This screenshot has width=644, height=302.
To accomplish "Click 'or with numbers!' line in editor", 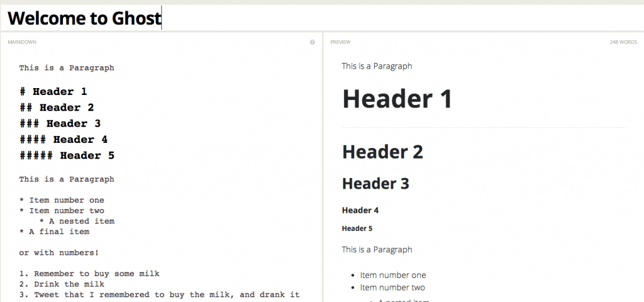I will tap(58, 253).
